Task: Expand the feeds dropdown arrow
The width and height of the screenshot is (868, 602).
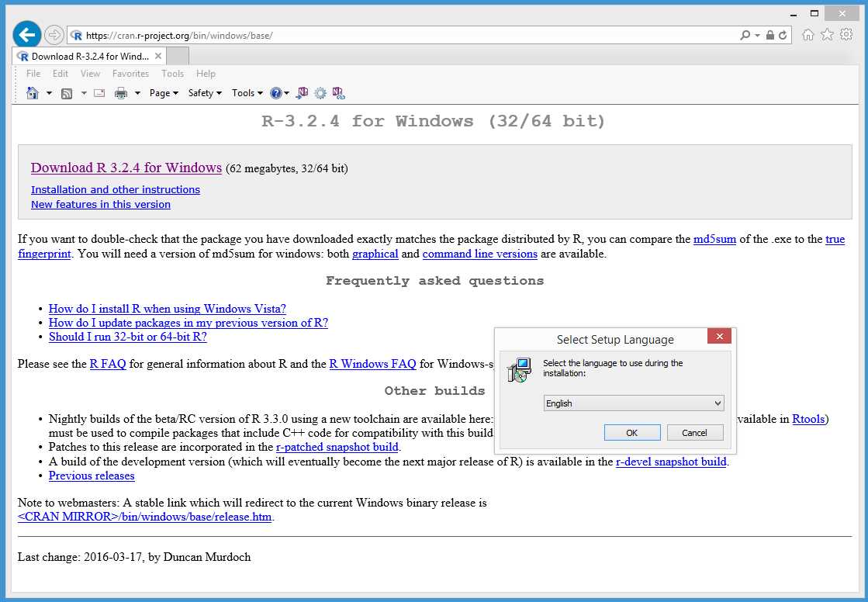Action: [84, 93]
